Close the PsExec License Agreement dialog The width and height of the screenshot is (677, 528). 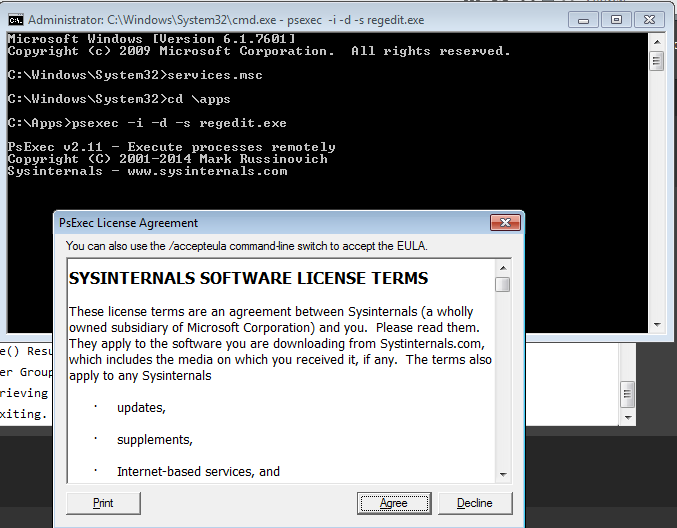(x=501, y=223)
